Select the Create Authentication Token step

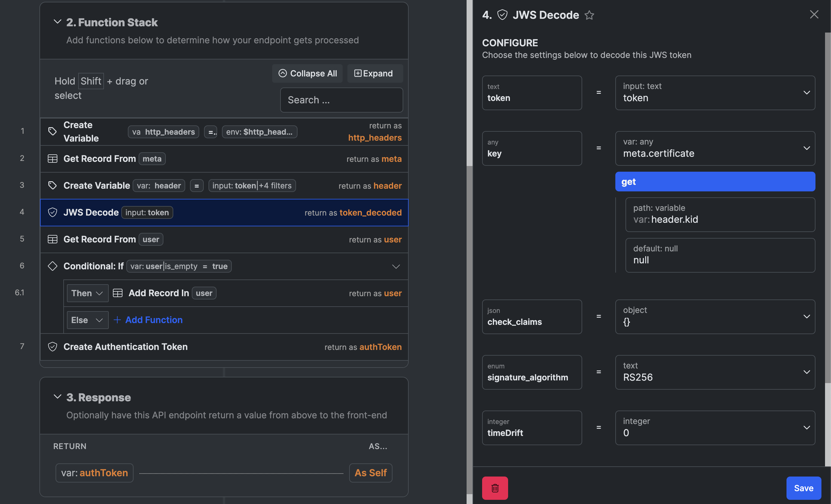[224, 347]
